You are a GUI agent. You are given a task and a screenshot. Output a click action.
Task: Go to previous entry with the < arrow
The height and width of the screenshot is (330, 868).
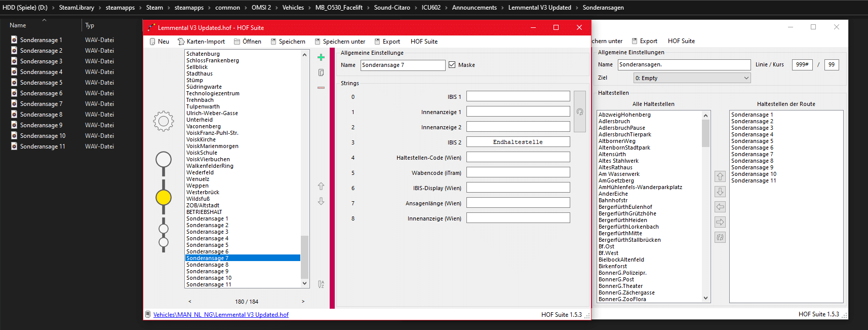[x=190, y=302]
